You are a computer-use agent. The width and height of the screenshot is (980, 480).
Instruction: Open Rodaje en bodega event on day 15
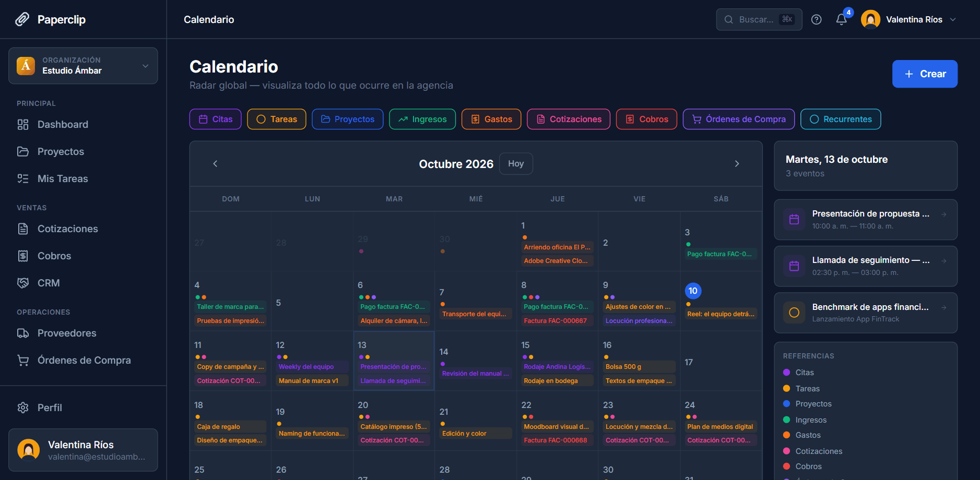[557, 381]
